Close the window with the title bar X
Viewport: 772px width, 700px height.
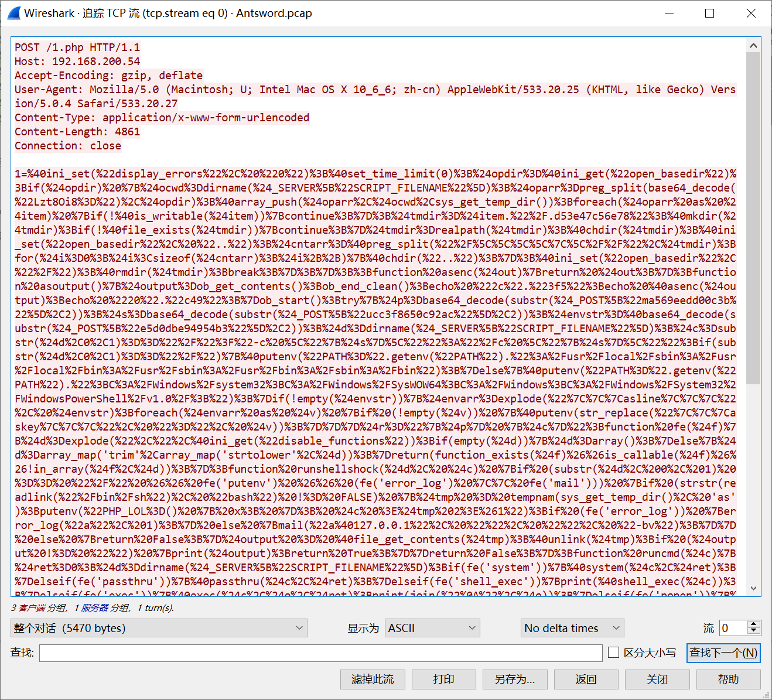point(751,13)
